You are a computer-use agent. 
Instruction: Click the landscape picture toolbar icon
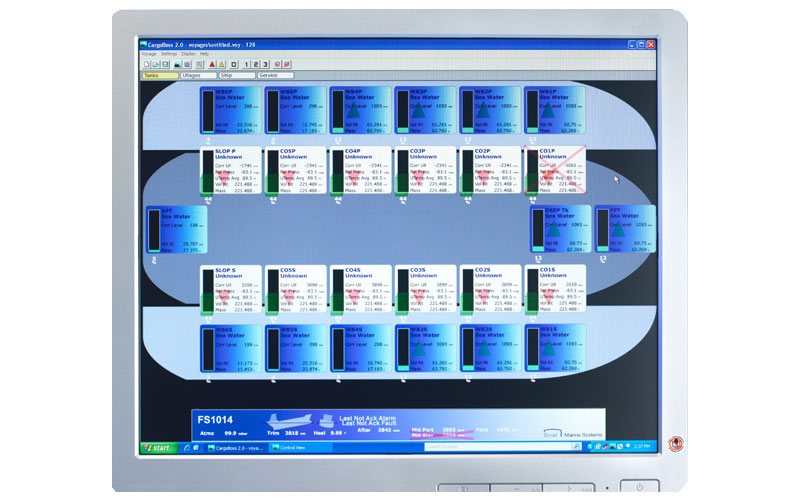pos(178,64)
